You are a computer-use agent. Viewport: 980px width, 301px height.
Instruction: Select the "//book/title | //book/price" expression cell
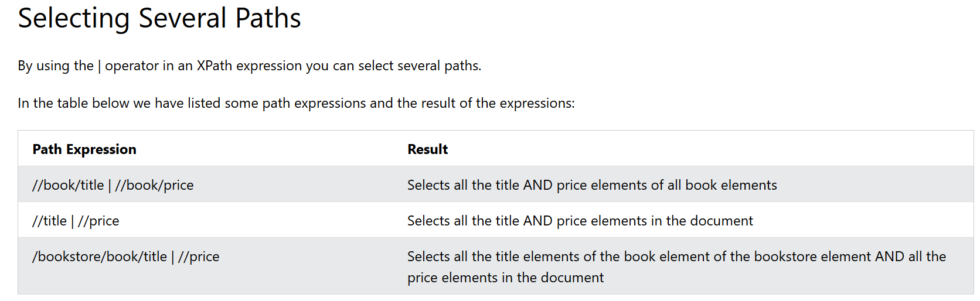pos(113,185)
